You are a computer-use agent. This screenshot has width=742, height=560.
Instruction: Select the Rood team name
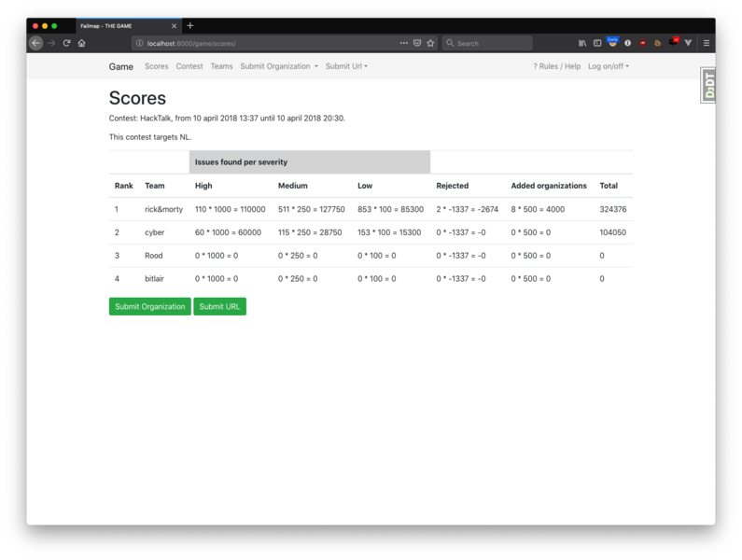(154, 256)
